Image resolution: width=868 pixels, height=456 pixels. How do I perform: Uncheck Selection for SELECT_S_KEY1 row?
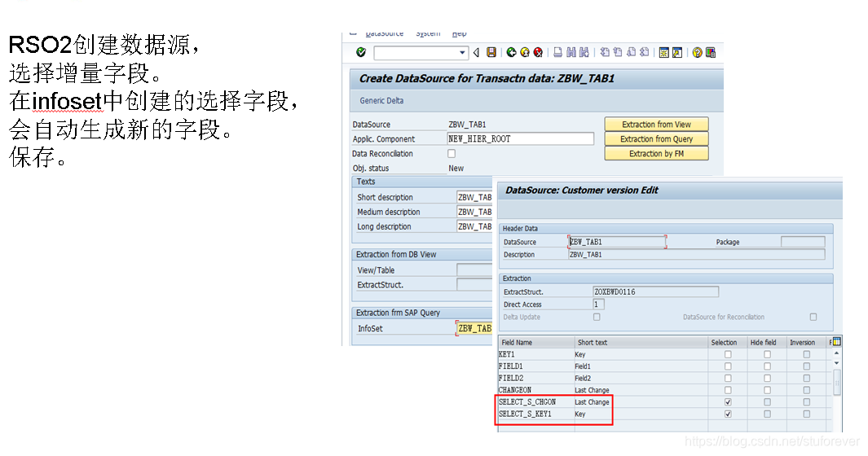(728, 414)
